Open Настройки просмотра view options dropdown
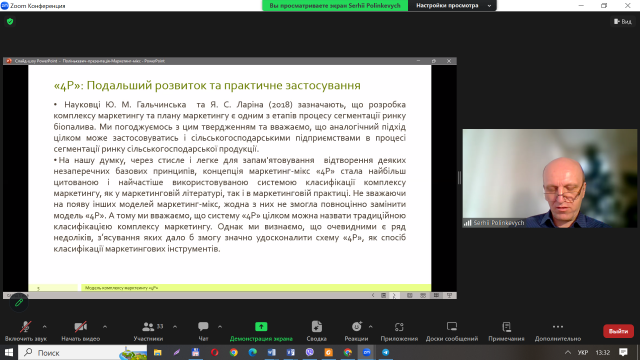 (452, 6)
